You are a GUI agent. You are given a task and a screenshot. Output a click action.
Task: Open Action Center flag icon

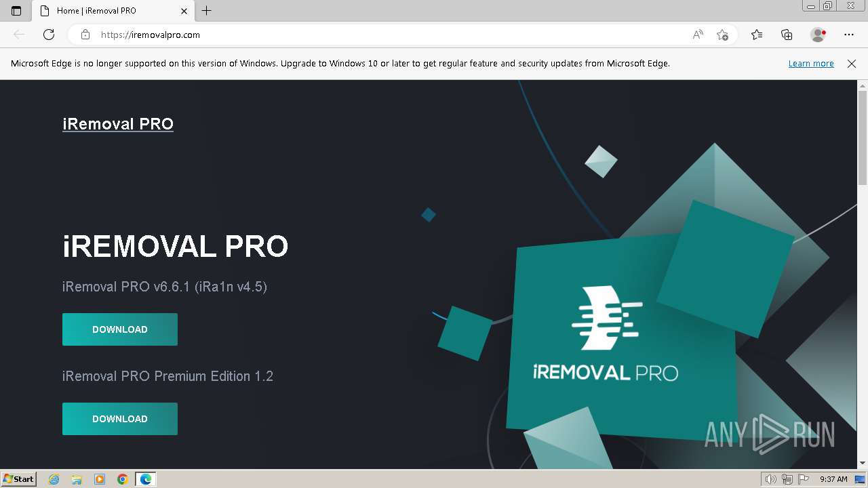(x=803, y=479)
